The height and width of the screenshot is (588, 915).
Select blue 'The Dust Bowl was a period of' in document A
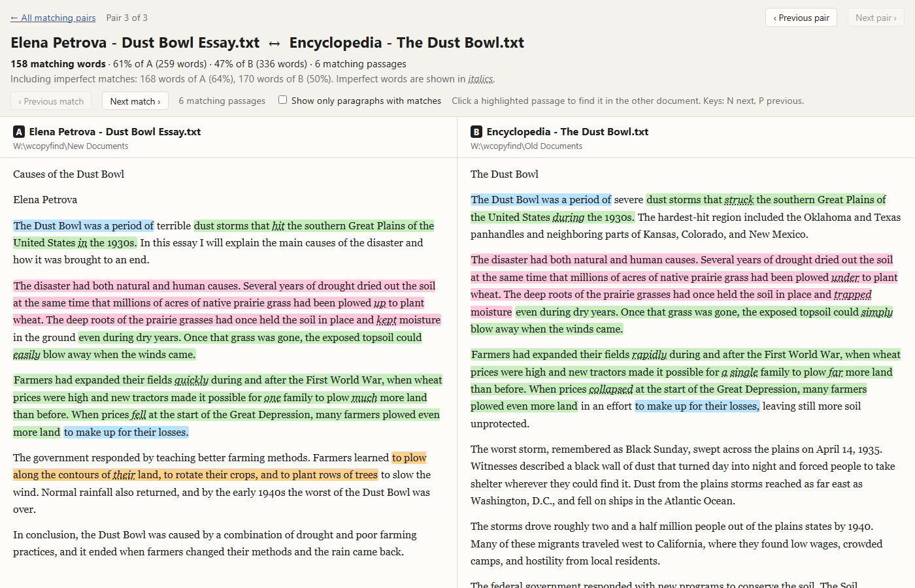[84, 226]
